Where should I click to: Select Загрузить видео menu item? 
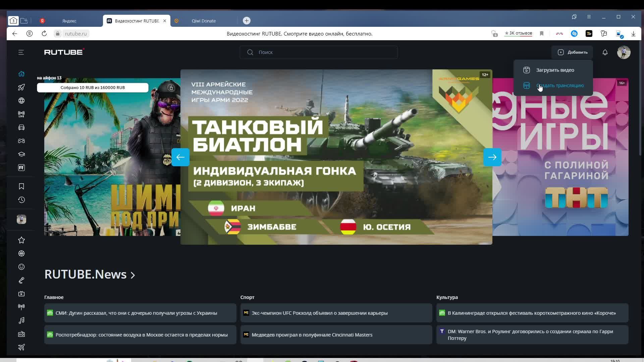pos(555,70)
